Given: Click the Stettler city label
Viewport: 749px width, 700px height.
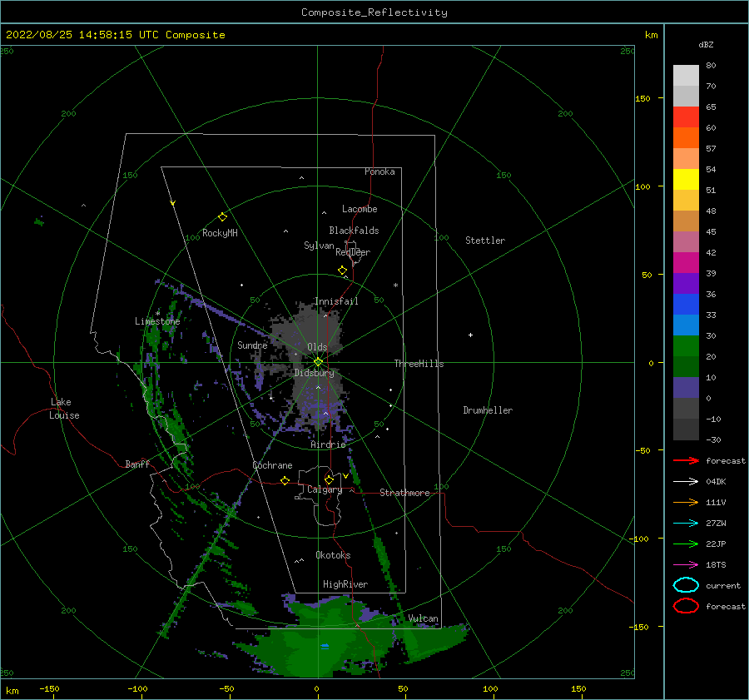Looking at the screenshot, I should (x=485, y=241).
